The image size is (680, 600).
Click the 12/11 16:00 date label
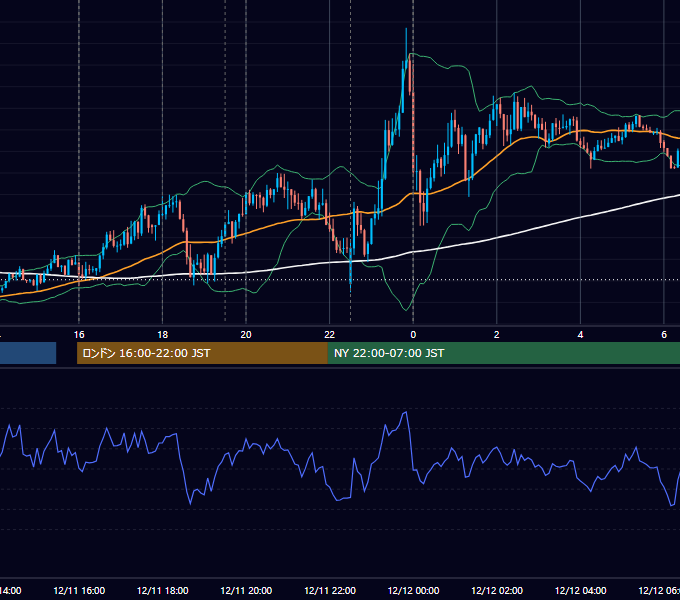click(x=79, y=590)
